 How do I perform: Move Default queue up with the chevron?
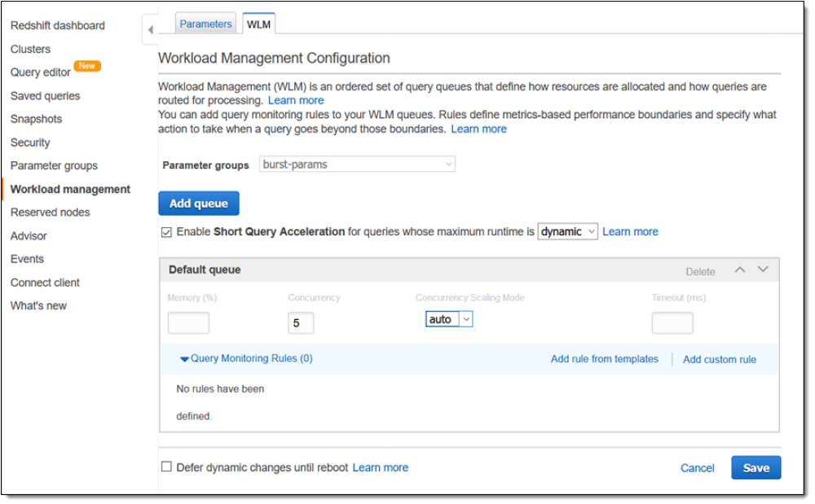coord(739,270)
